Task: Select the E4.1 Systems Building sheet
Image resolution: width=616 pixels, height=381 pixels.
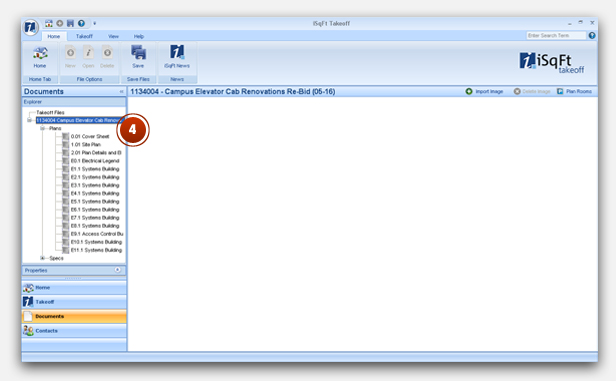Action: tap(95, 193)
